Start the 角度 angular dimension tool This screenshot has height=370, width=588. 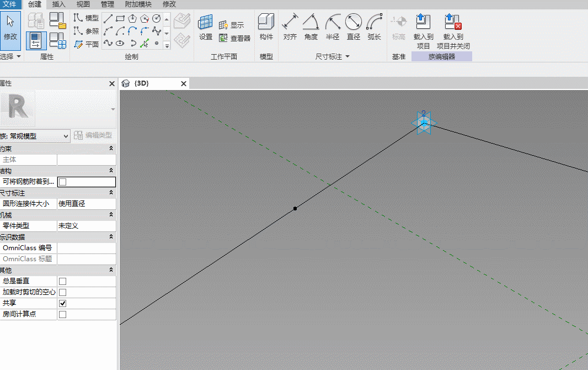[311, 27]
